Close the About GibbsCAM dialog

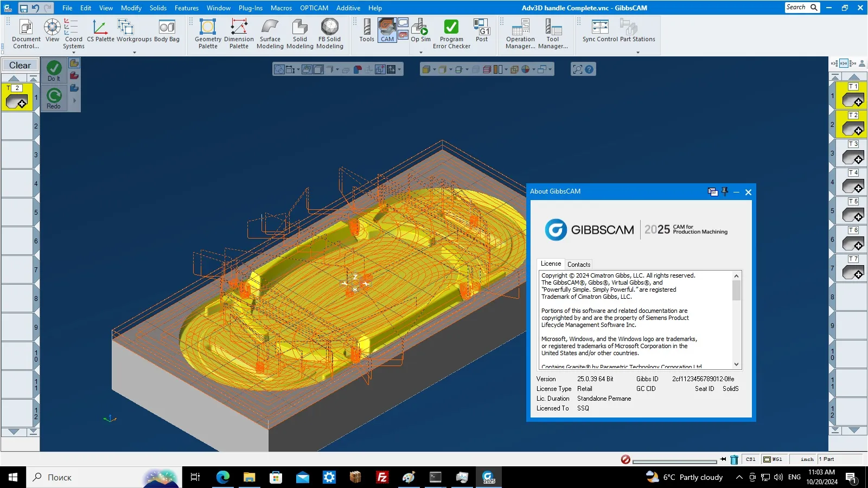click(748, 192)
